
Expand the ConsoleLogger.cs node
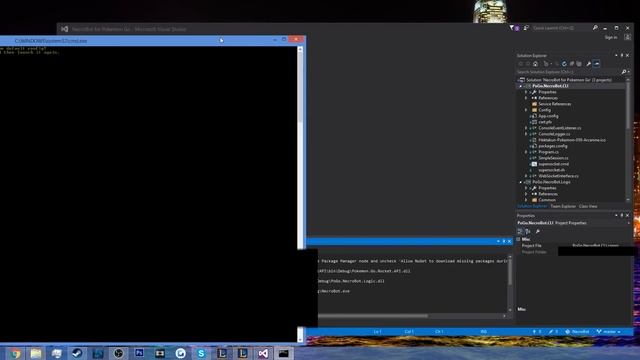coord(526,134)
